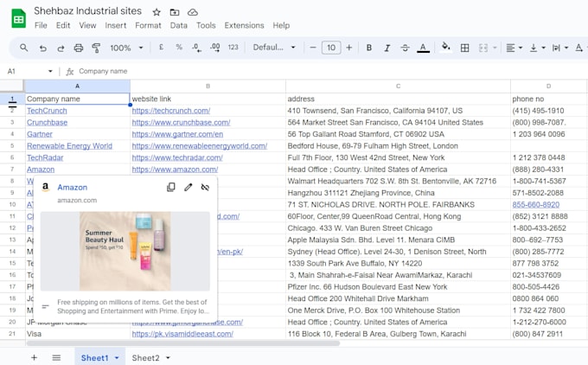Click the horizontal scrollbar
The image size is (588, 365).
point(183,343)
